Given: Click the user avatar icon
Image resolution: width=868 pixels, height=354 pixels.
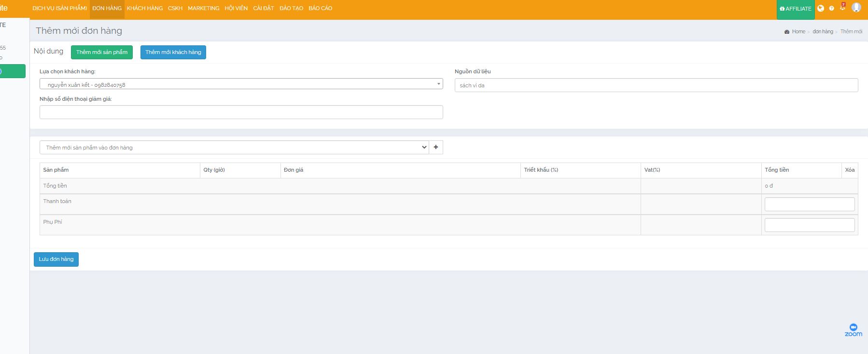Looking at the screenshot, I should coord(856,8).
